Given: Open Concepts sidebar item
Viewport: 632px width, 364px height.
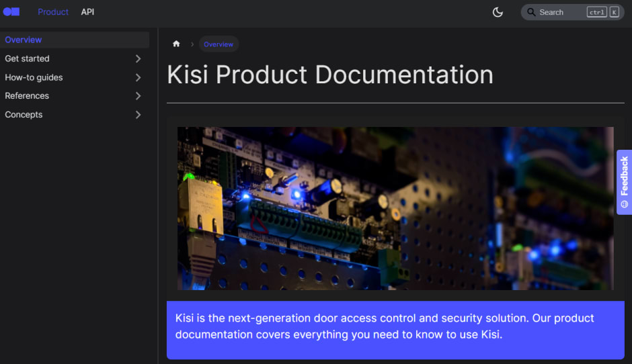Looking at the screenshot, I should point(24,115).
